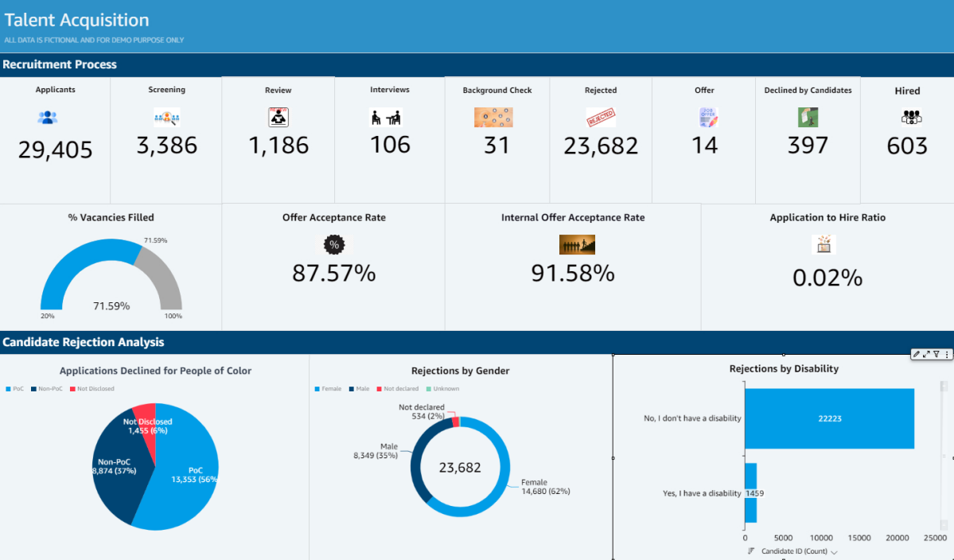Image resolution: width=954 pixels, height=560 pixels.
Task: Click the Interviews value 106
Action: pos(390,145)
